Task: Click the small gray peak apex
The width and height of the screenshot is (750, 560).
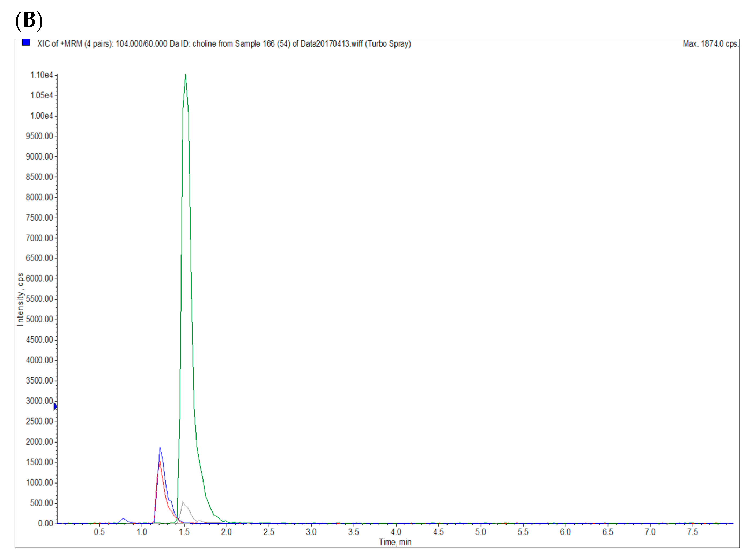Action: pos(183,502)
